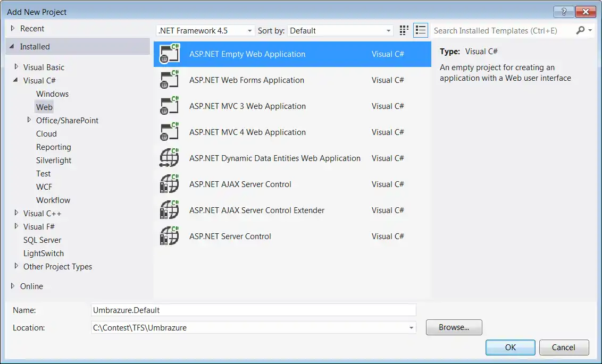
Task: Select Windows under Visual C#
Action: [52, 94]
